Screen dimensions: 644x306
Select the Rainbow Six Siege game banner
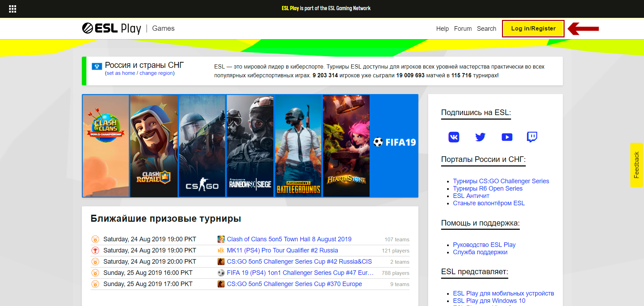tap(250, 146)
